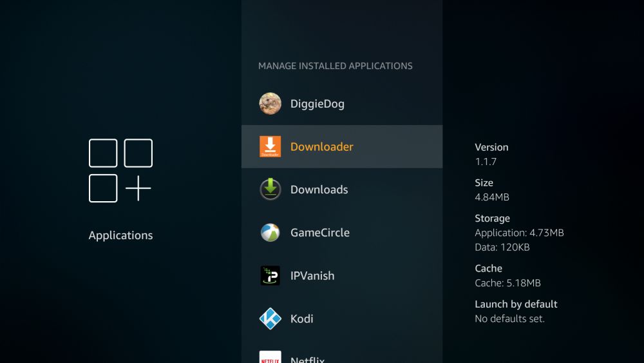Open the Downloads list entry
This screenshot has width=644, height=363.
point(342,190)
